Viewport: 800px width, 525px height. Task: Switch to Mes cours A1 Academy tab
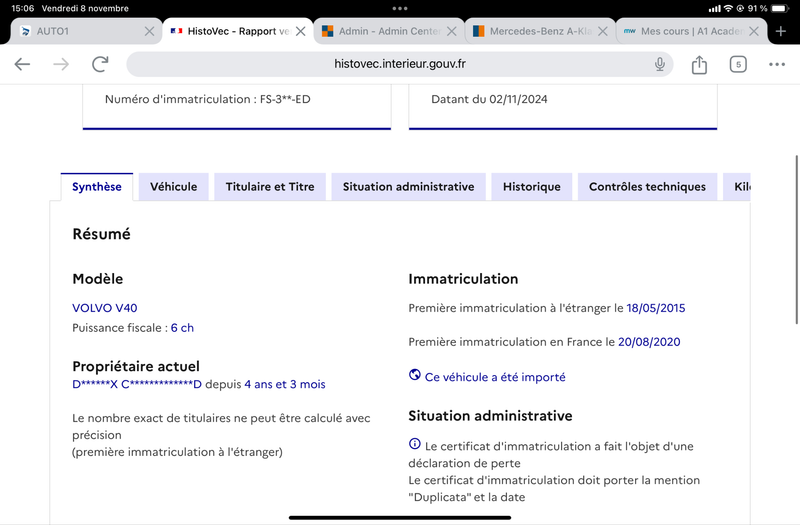[691, 31]
